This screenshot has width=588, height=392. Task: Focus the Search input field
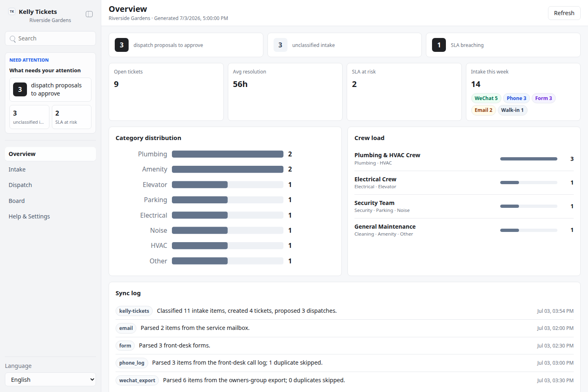50,38
